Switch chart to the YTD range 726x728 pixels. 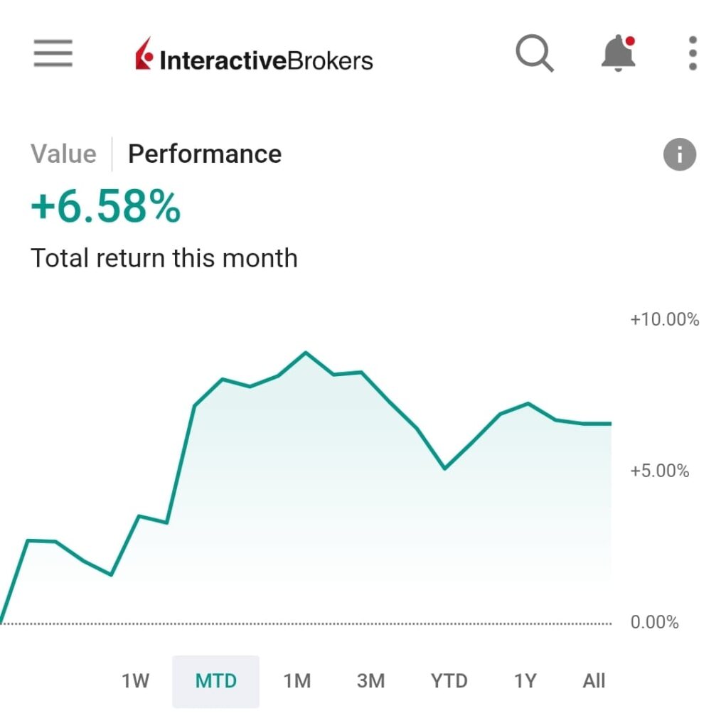coord(449,681)
